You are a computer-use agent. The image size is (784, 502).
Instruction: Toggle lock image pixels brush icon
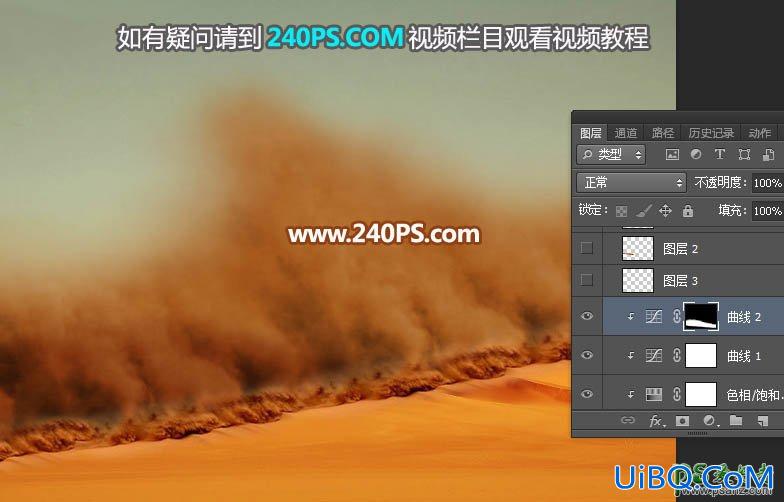644,211
